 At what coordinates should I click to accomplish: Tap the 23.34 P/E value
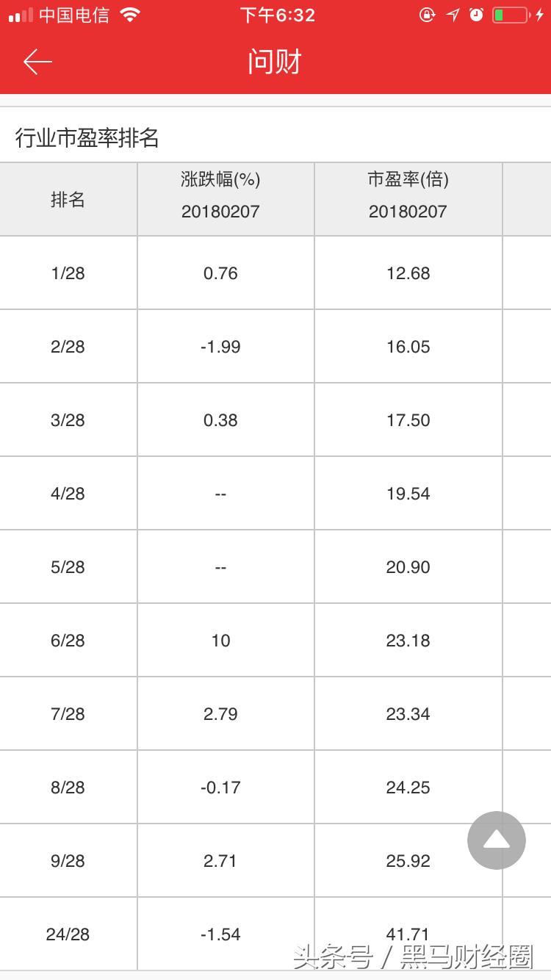click(x=408, y=714)
